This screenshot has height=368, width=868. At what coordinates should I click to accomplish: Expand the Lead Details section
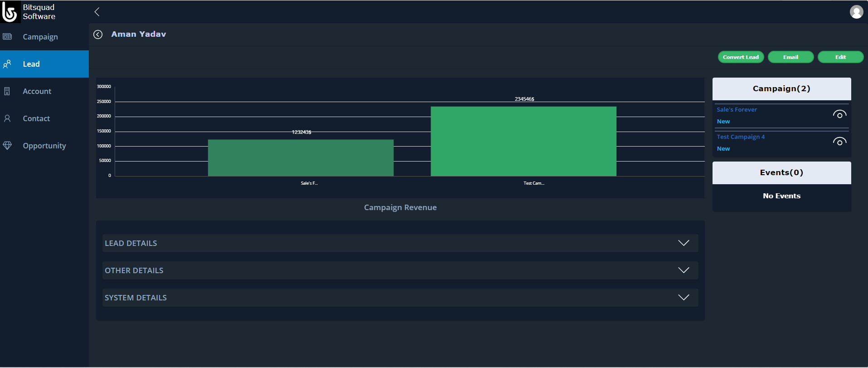683,243
